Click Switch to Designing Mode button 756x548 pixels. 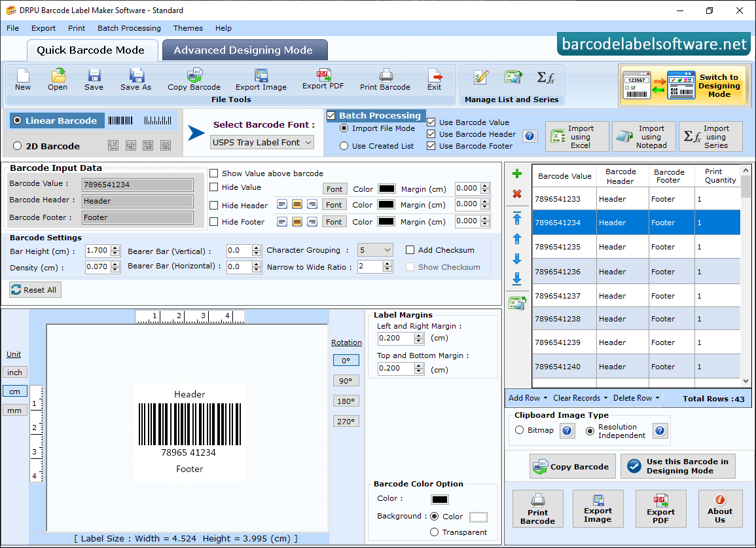tap(685, 85)
